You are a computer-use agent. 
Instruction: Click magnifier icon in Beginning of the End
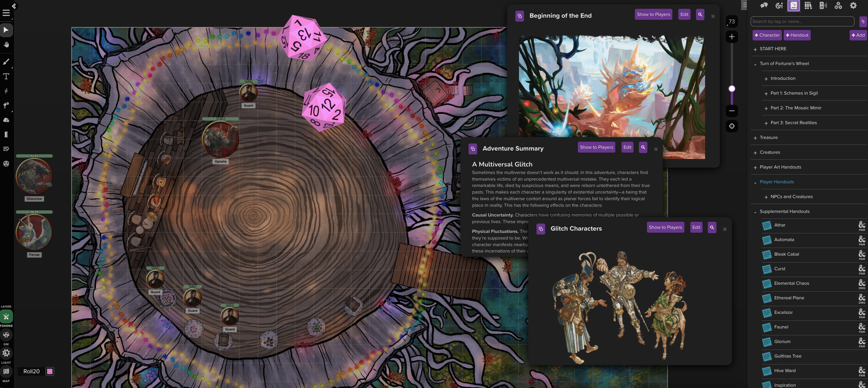pos(700,14)
